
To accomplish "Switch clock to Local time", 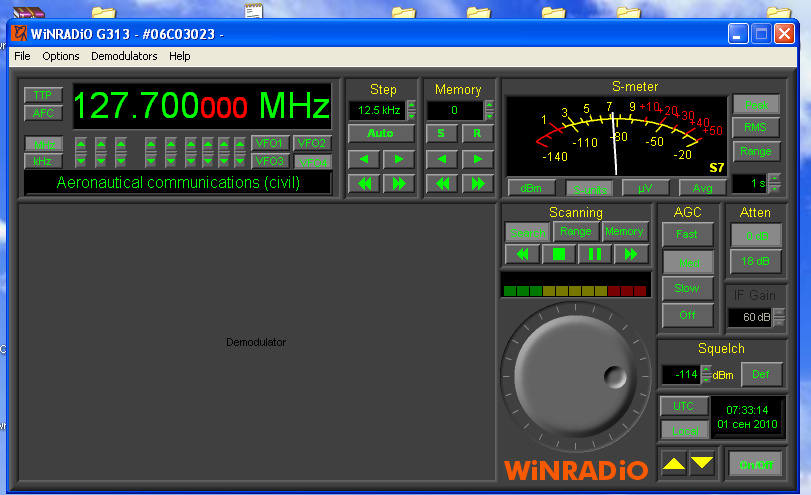I will coord(685,430).
